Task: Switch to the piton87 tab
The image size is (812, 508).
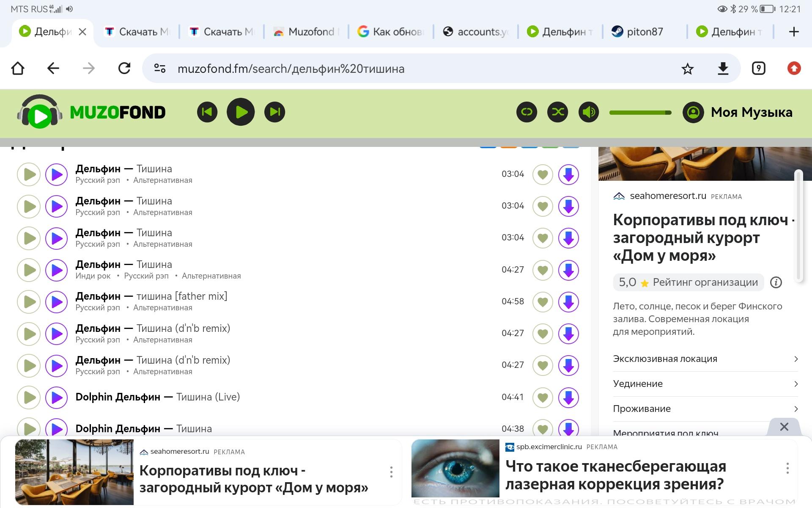Action: click(644, 32)
